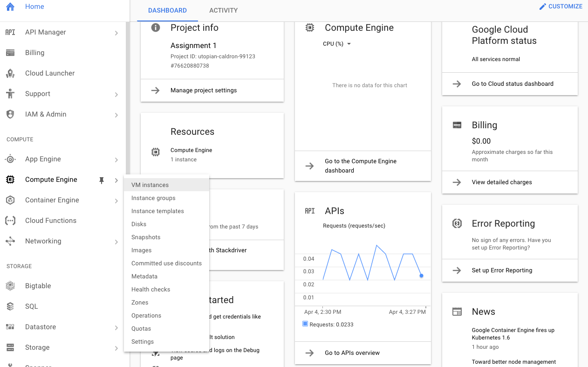Click the IAM & Admin shield icon

(x=10, y=114)
